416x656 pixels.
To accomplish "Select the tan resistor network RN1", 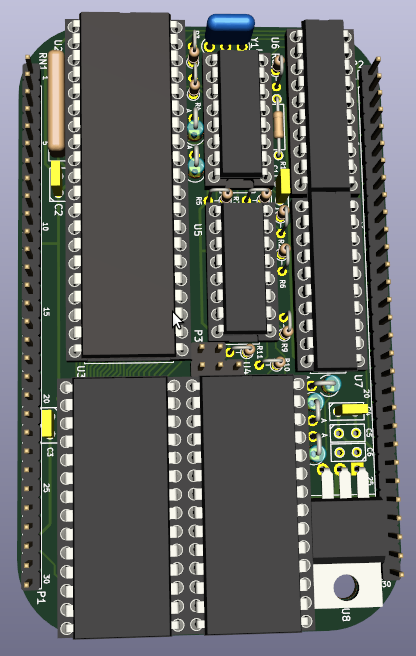I will [x=56, y=101].
